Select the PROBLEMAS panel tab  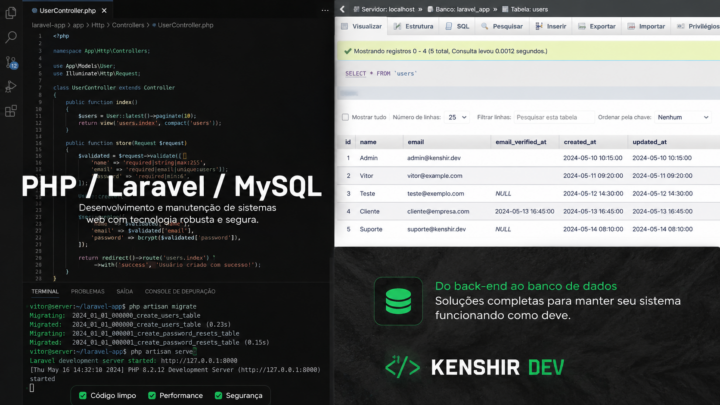tap(88, 292)
